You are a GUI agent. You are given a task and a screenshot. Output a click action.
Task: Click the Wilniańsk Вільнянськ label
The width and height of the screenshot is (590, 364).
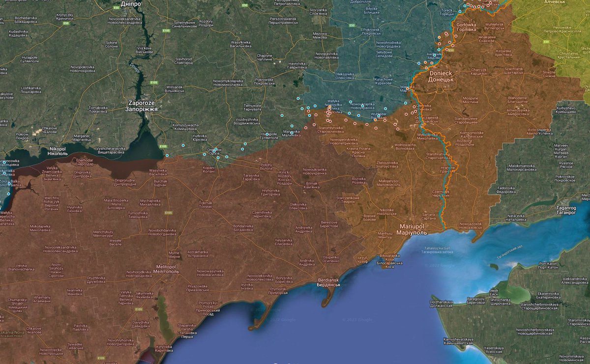pos(174,89)
